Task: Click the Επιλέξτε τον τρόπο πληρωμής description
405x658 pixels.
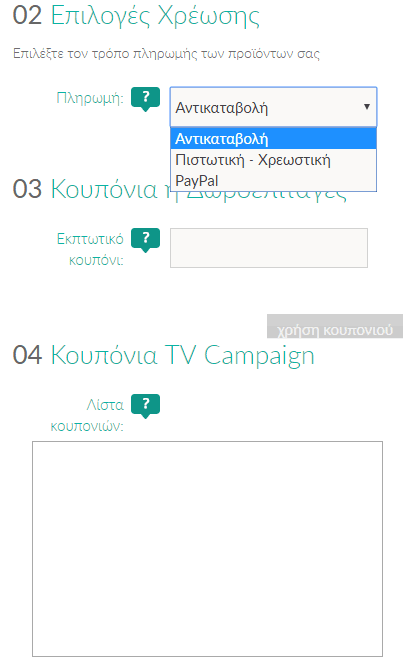Action: pyautogui.click(x=166, y=54)
